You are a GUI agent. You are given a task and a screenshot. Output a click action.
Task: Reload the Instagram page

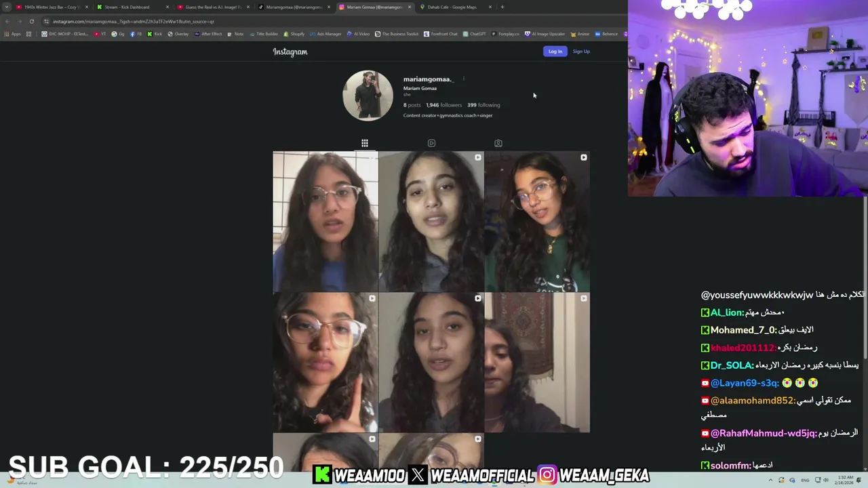[31, 21]
